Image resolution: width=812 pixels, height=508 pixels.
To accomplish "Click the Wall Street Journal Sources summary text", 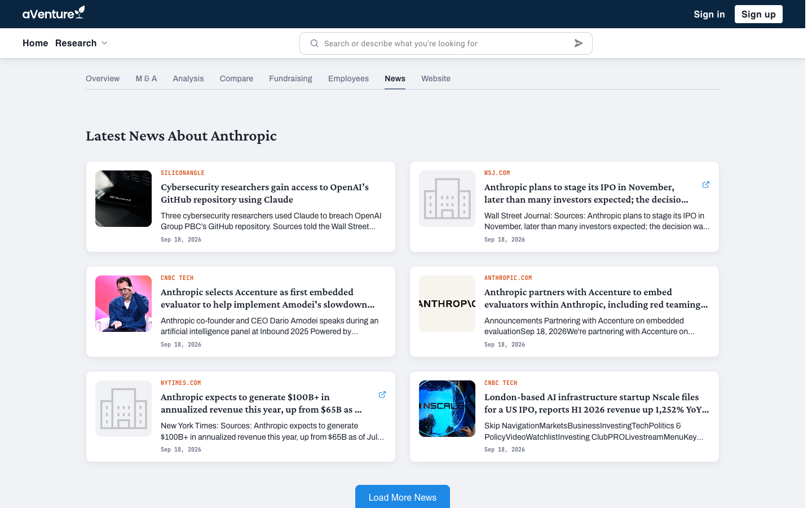I will (597, 221).
